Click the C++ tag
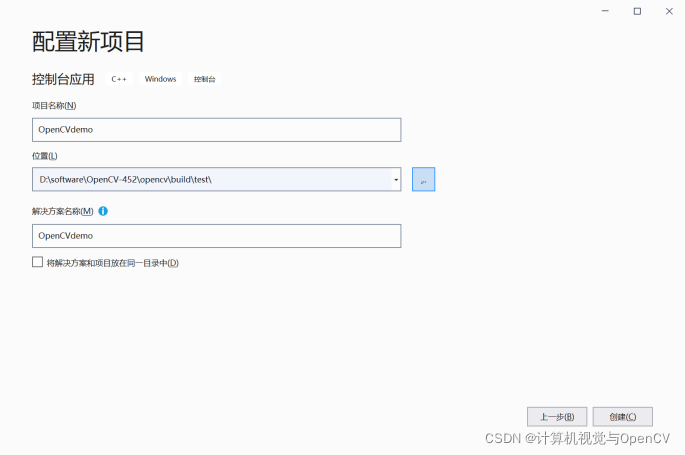The image size is (685, 455). (x=119, y=79)
